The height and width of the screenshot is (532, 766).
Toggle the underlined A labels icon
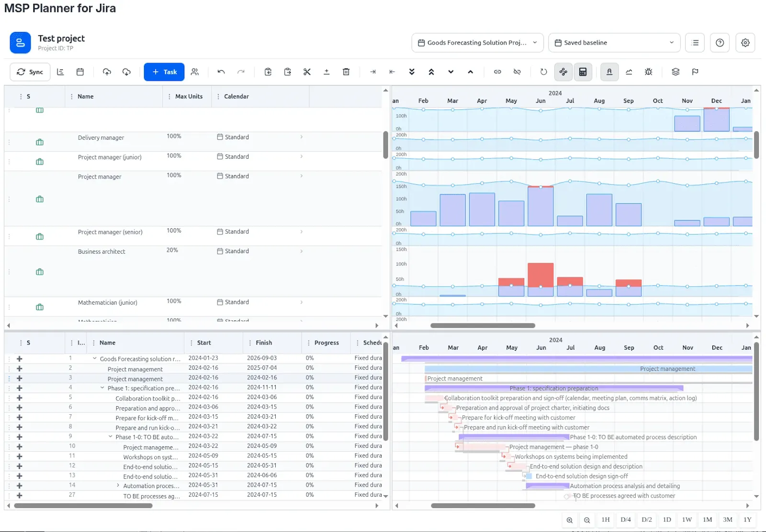[x=609, y=72]
